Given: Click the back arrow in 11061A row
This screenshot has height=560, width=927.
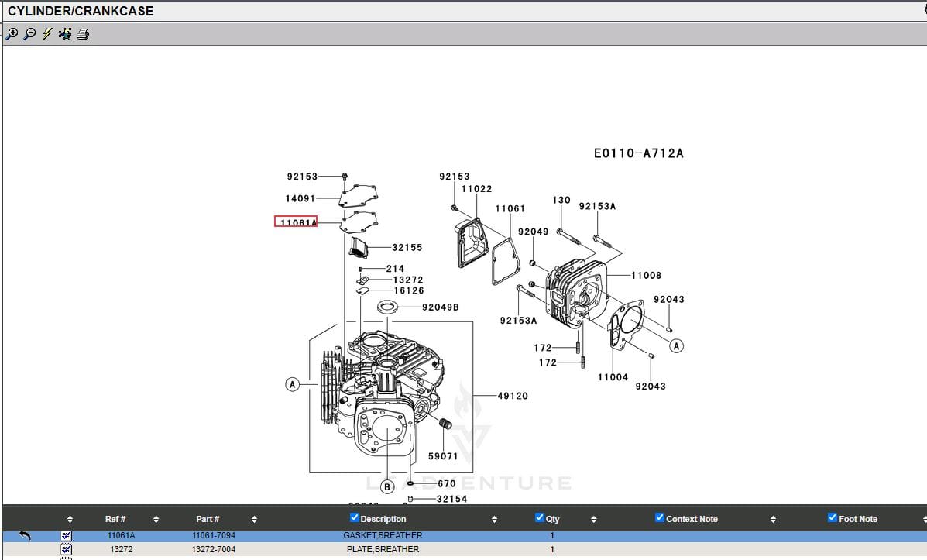Looking at the screenshot, I should (x=25, y=535).
